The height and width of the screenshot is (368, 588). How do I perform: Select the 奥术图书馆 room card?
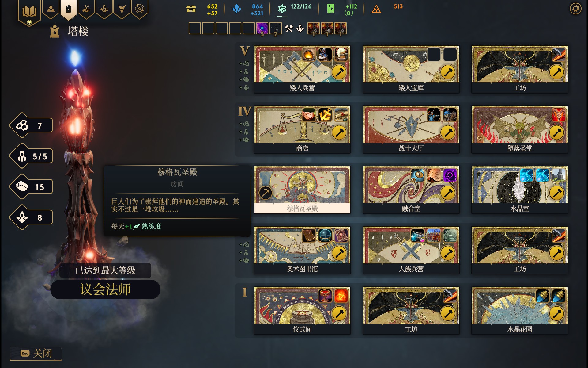coord(302,250)
